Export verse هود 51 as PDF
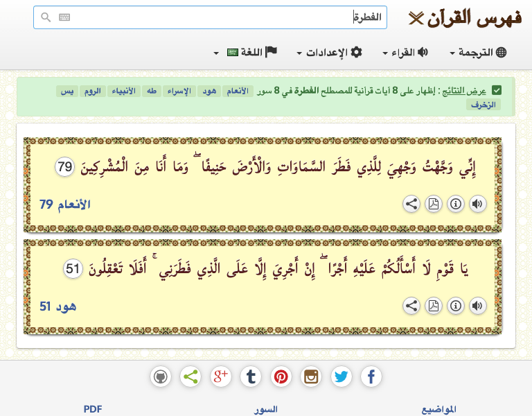The width and height of the screenshot is (532, 416). coord(434,306)
